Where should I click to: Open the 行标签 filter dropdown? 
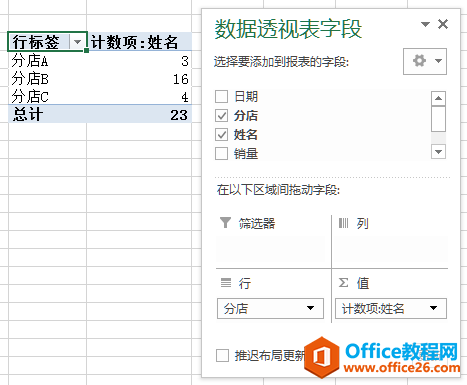[78, 42]
